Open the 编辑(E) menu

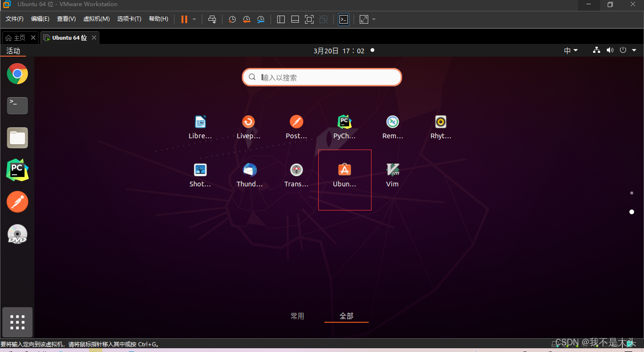pyautogui.click(x=40, y=19)
